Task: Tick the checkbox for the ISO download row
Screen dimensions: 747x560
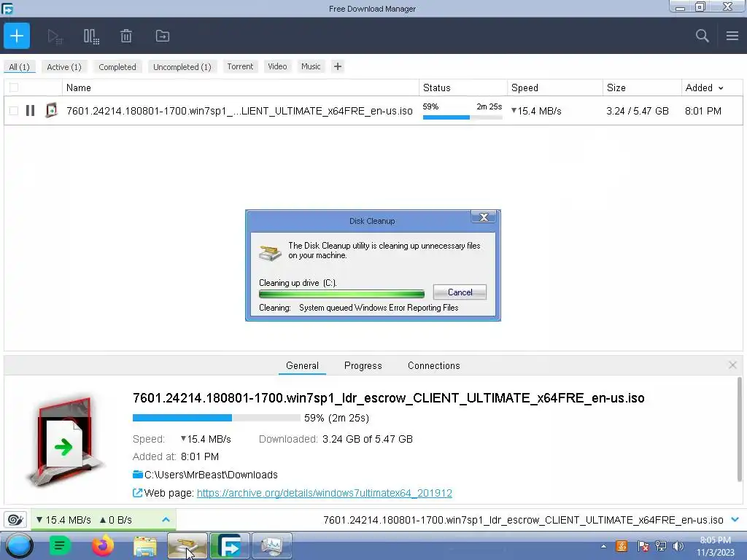Action: [14, 111]
